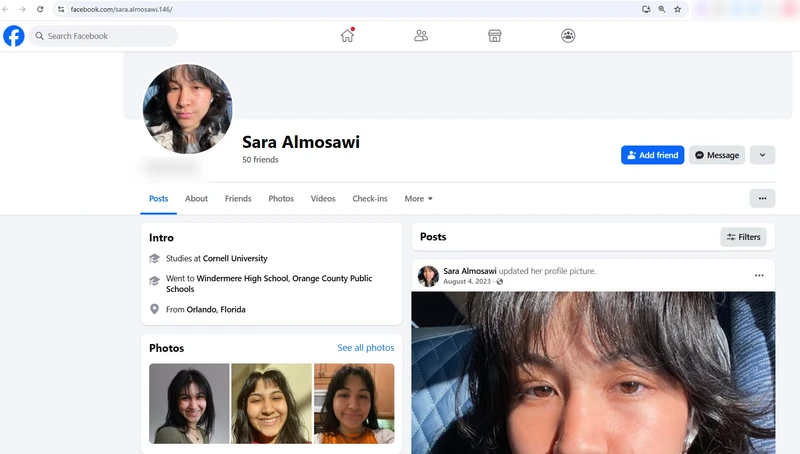Open the posts Filters button

[x=743, y=237]
